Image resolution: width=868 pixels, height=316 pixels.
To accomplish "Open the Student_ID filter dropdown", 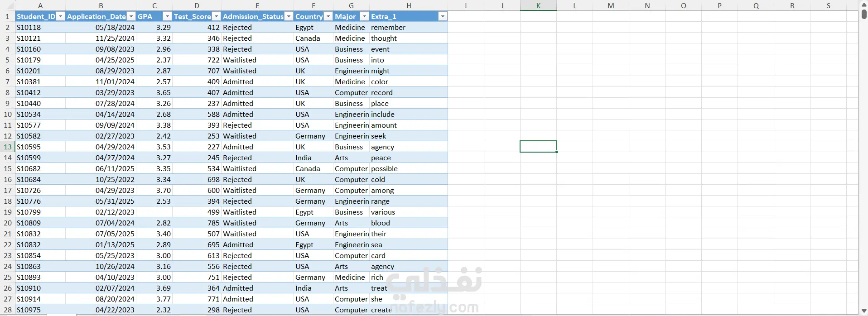I will coord(60,16).
